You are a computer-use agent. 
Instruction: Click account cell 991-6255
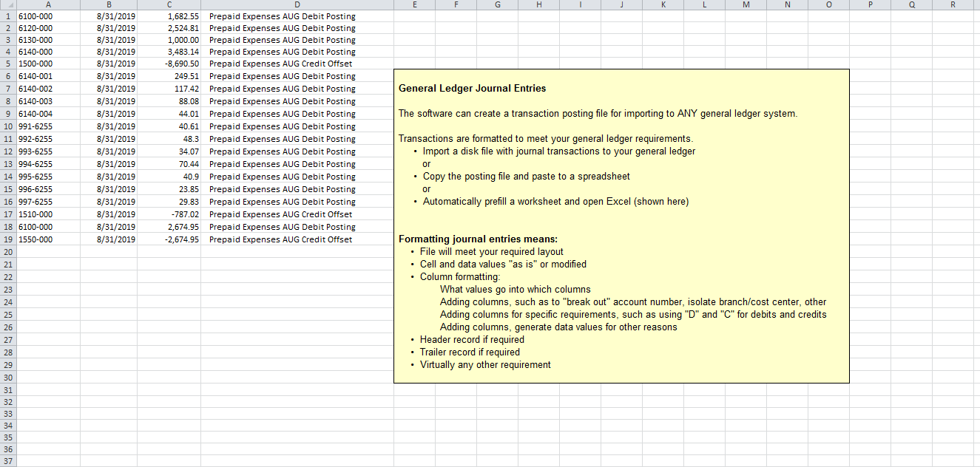point(48,126)
